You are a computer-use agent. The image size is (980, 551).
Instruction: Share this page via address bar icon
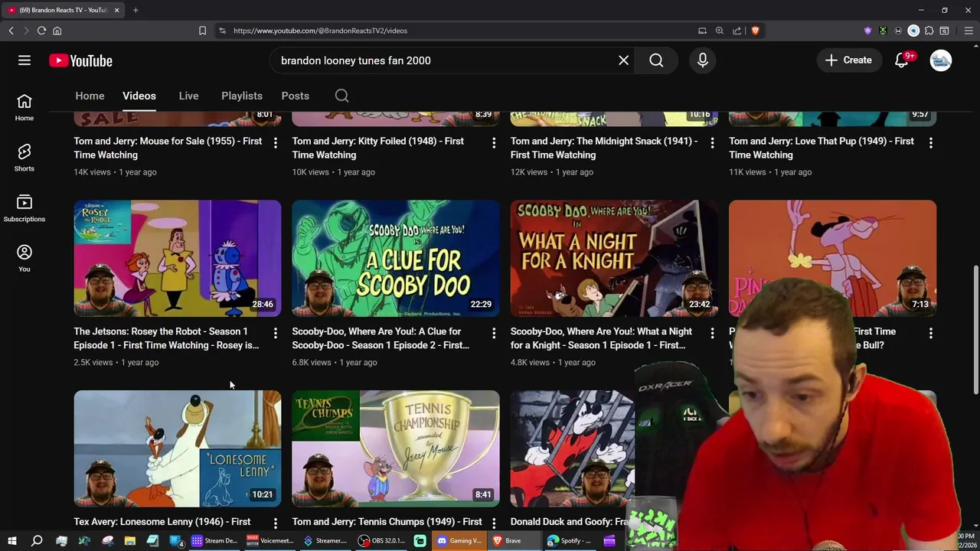pos(737,31)
